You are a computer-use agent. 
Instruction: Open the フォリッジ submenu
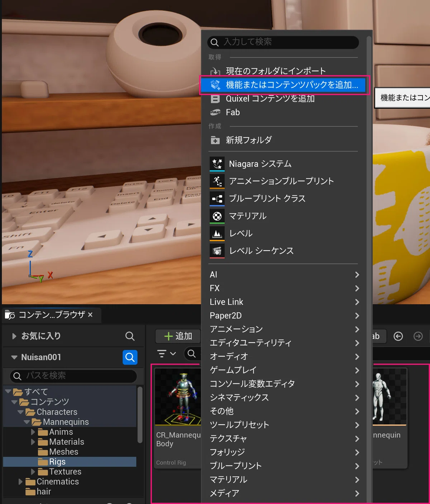(x=284, y=452)
